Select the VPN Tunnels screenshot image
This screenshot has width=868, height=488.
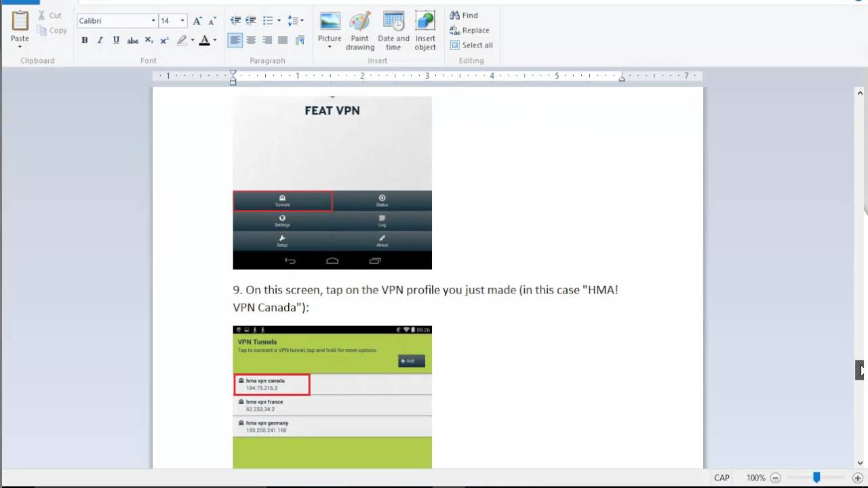coord(332,397)
